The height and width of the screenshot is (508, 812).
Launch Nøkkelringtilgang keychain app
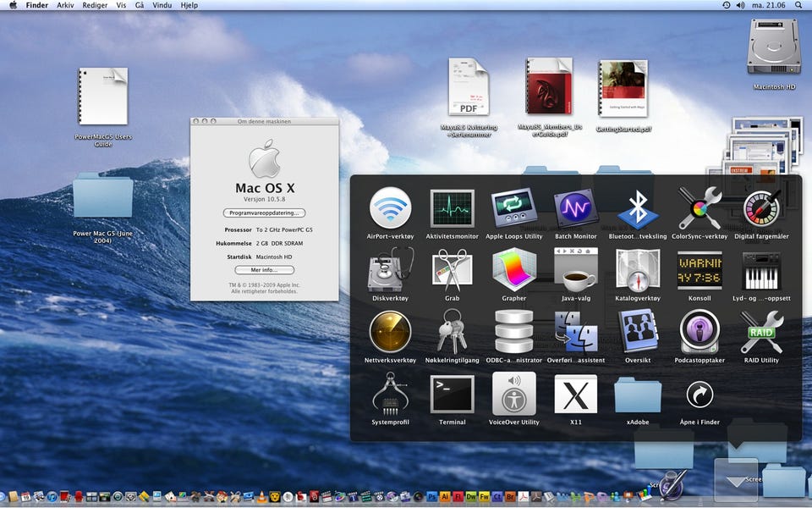pyautogui.click(x=452, y=332)
